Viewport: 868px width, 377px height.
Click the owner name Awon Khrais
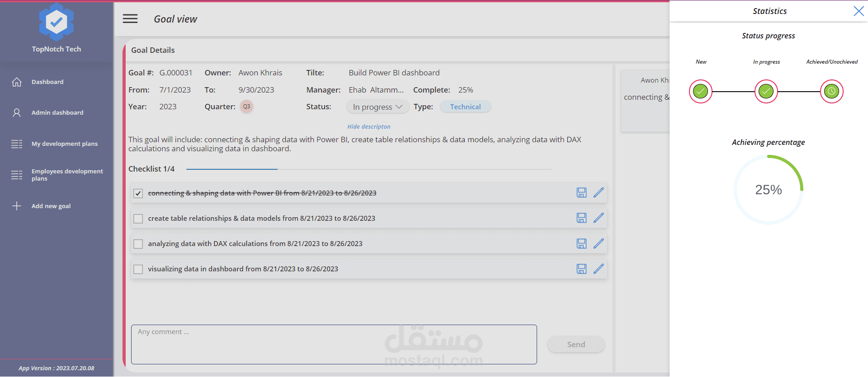260,73
